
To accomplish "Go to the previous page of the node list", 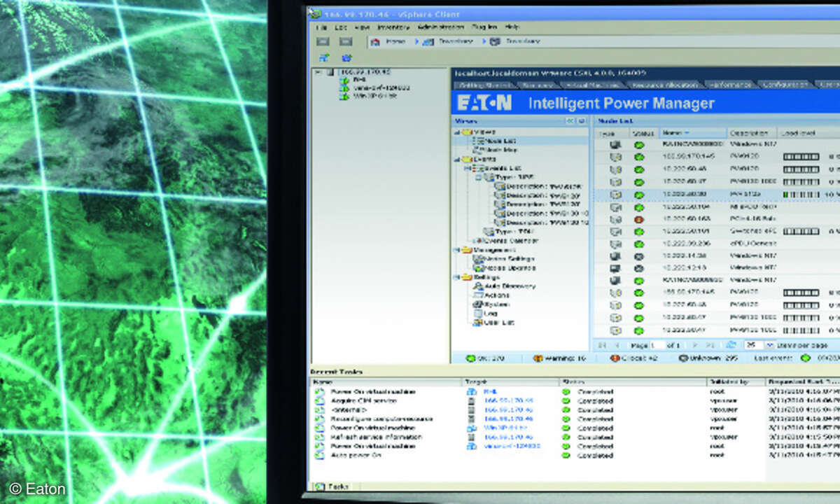I will (617, 344).
